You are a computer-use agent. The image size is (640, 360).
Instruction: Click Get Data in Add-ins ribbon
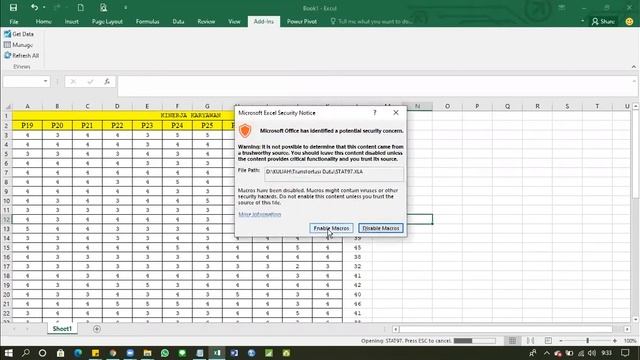[x=19, y=34]
